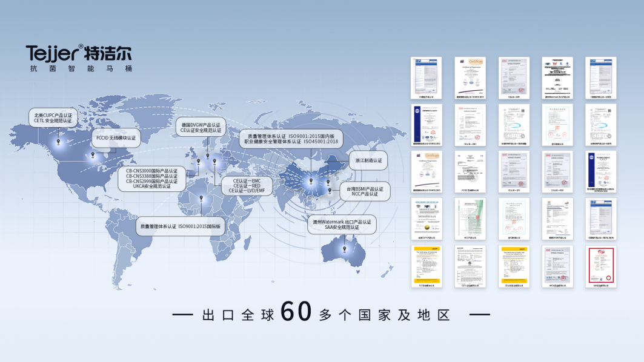Click the 抗菌智能马桶 tagline under the logo
The width and height of the screenshot is (644, 362).
(x=81, y=68)
